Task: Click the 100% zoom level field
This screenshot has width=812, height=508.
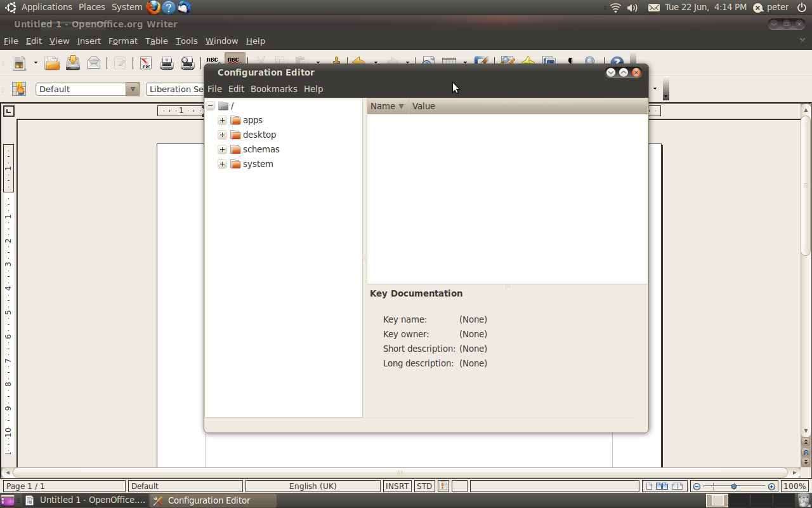Action: [x=794, y=486]
